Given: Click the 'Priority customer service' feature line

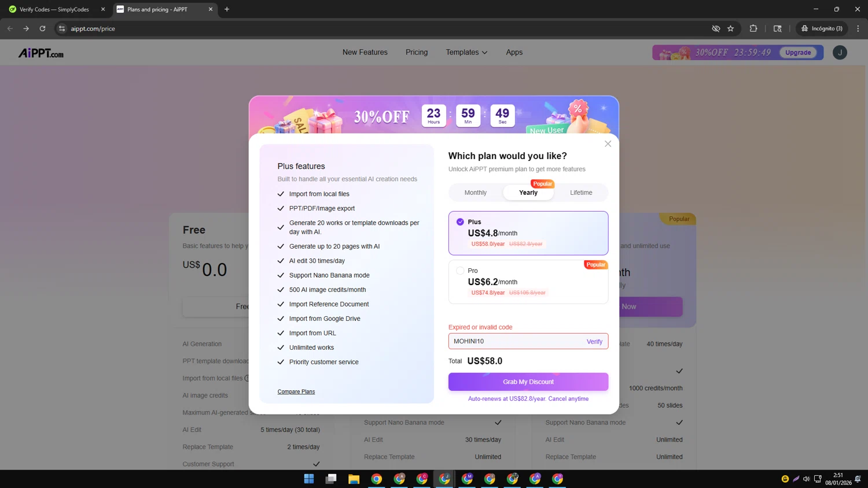Looking at the screenshot, I should [324, 362].
